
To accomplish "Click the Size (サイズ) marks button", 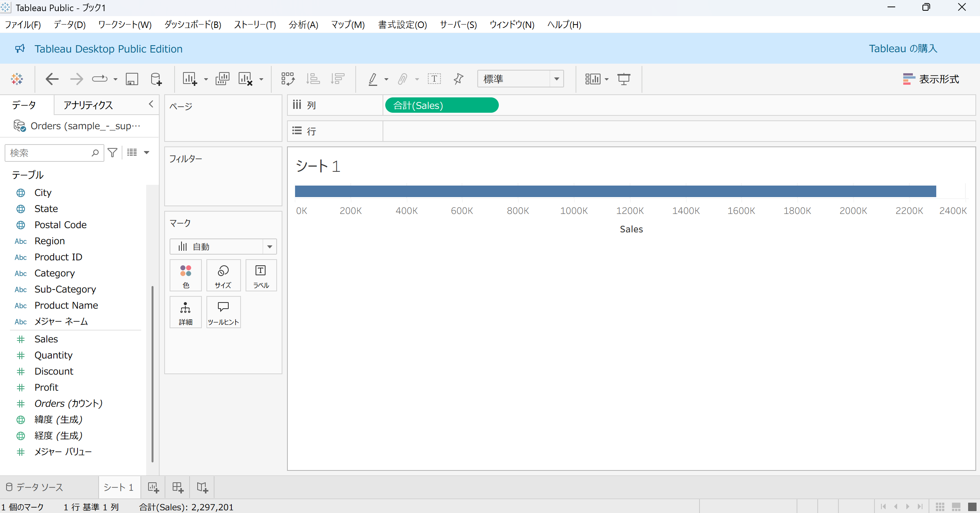I will pos(223,275).
